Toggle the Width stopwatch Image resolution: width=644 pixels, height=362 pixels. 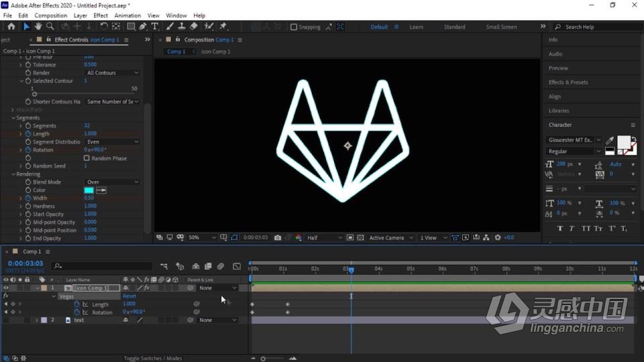[28, 198]
